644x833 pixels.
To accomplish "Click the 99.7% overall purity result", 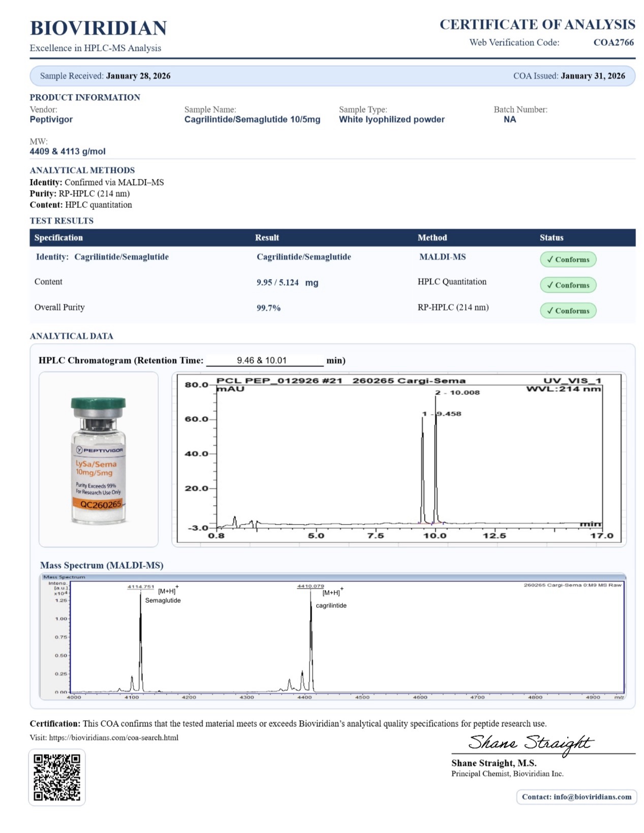I will tap(268, 308).
